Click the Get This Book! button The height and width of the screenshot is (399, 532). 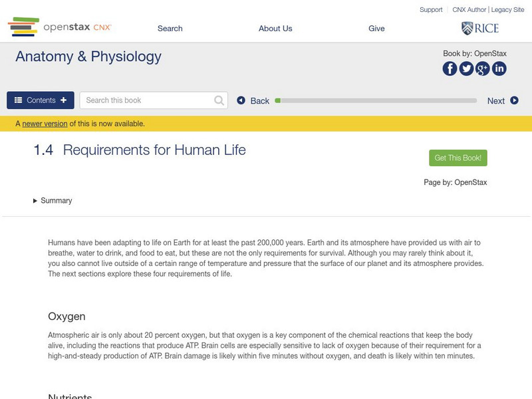[x=458, y=158]
